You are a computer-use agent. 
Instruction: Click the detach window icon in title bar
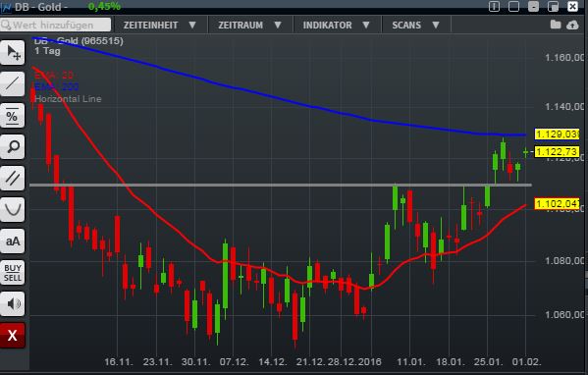point(553,6)
